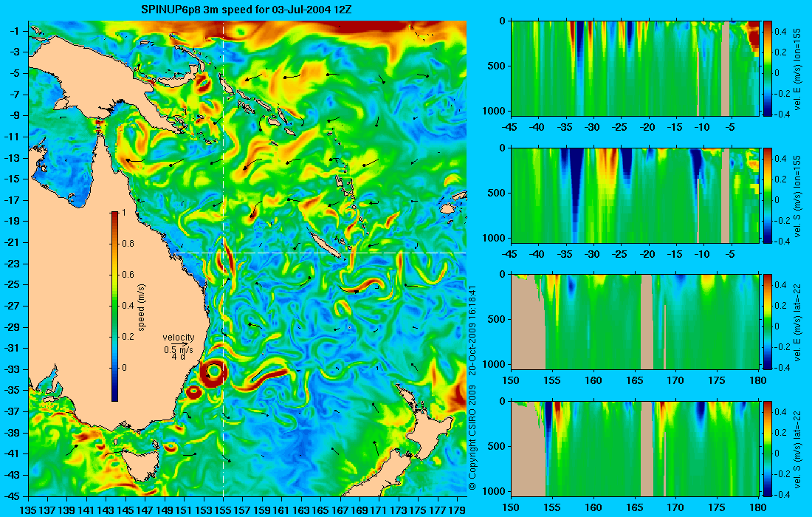Click the "speed (m/s)" color bar label

(142, 307)
